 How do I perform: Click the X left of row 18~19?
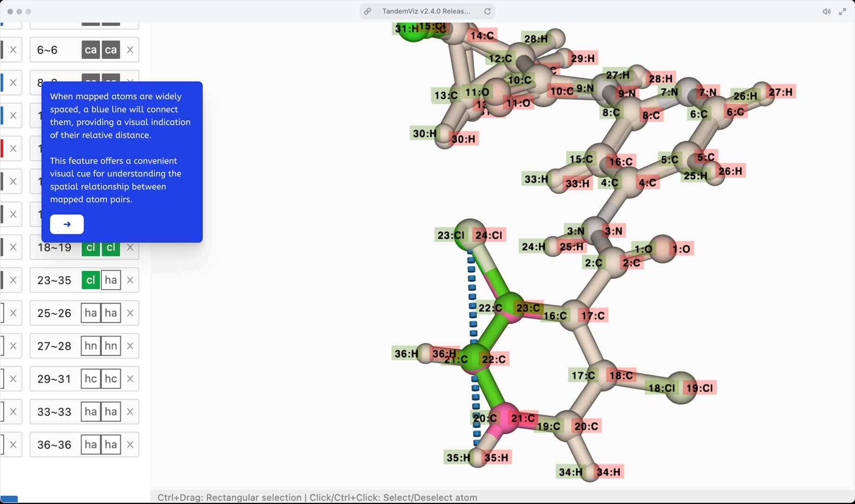13,247
